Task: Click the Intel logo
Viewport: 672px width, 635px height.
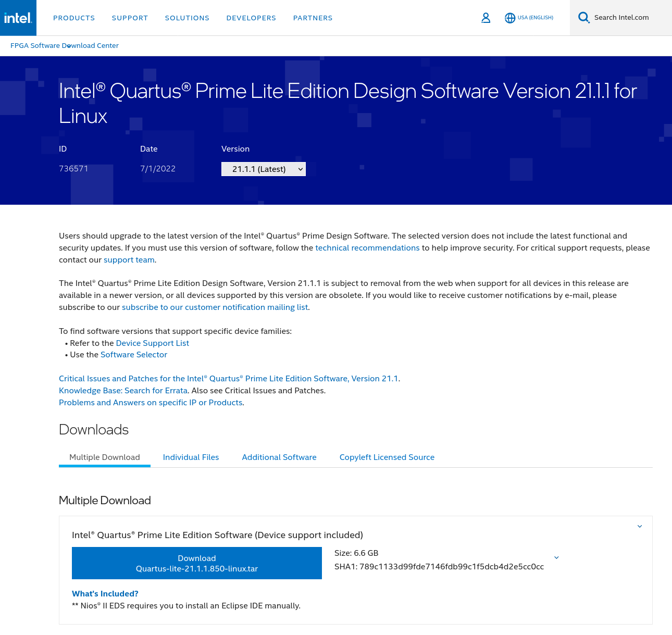Action: pos(18,17)
